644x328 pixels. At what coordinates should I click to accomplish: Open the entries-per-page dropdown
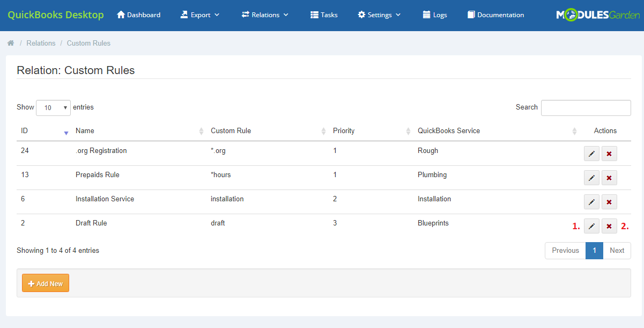coord(53,107)
